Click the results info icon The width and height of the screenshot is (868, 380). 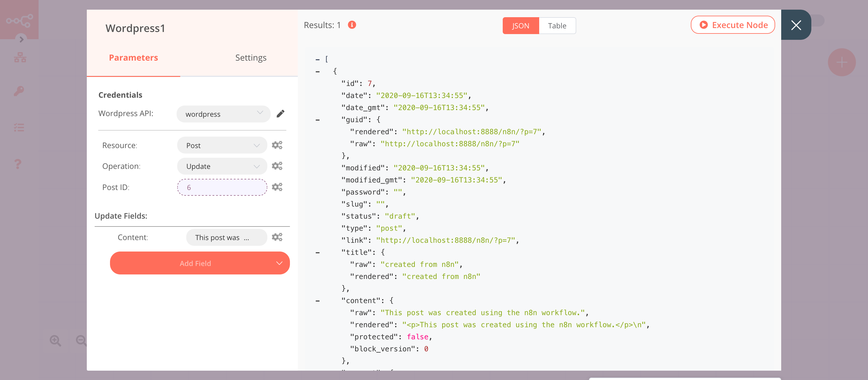tap(352, 25)
